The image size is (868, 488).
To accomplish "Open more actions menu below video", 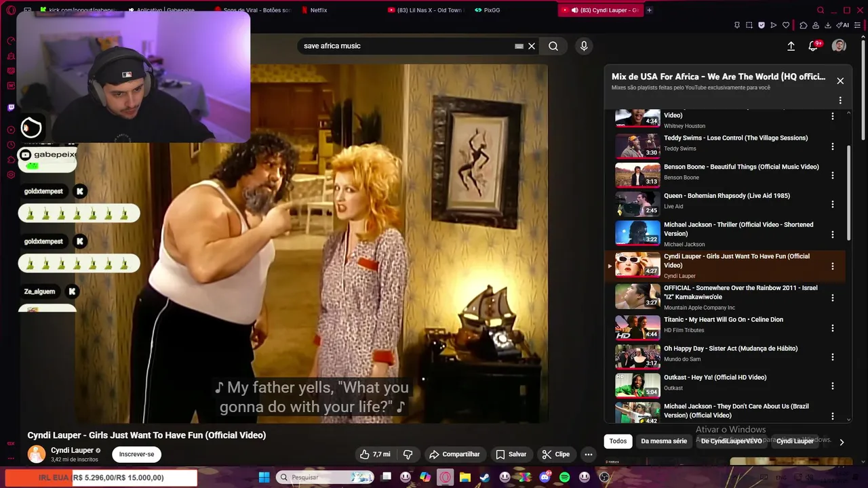I will pos(589,454).
